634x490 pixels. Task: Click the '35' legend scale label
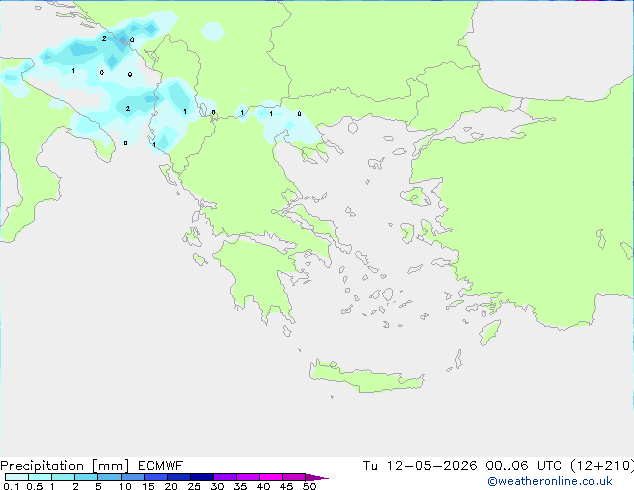point(240,486)
